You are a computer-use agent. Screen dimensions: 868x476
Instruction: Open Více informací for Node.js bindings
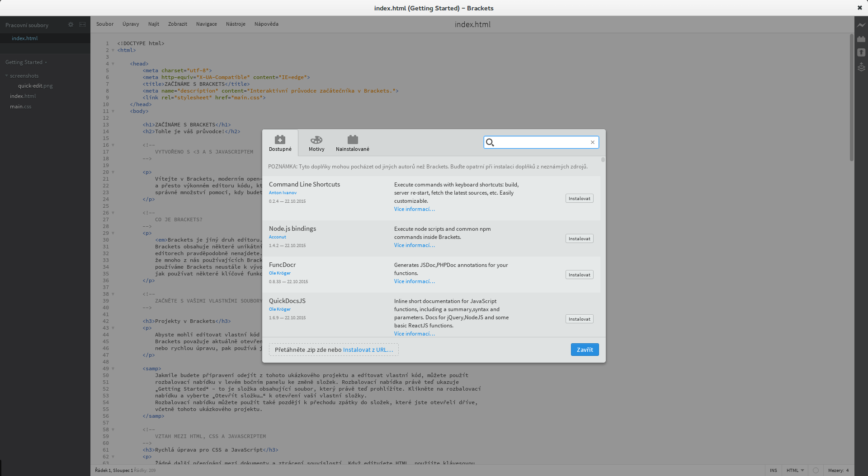pyautogui.click(x=414, y=245)
